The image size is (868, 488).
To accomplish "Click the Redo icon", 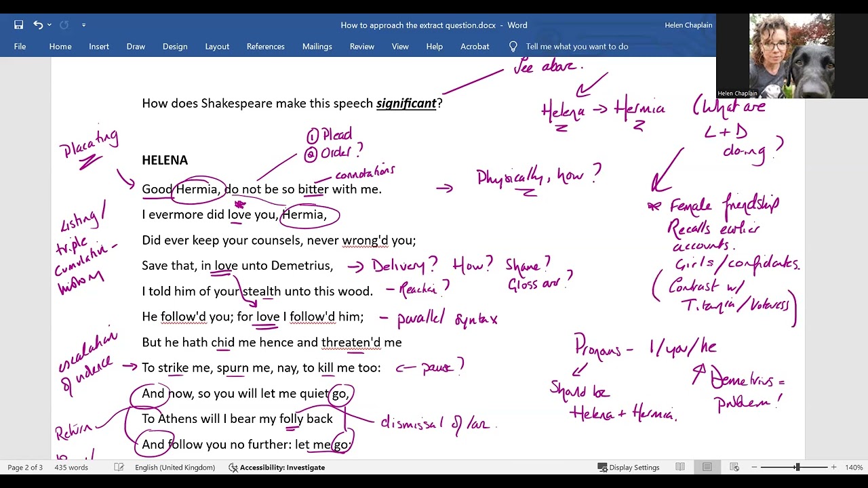I will coord(64,25).
